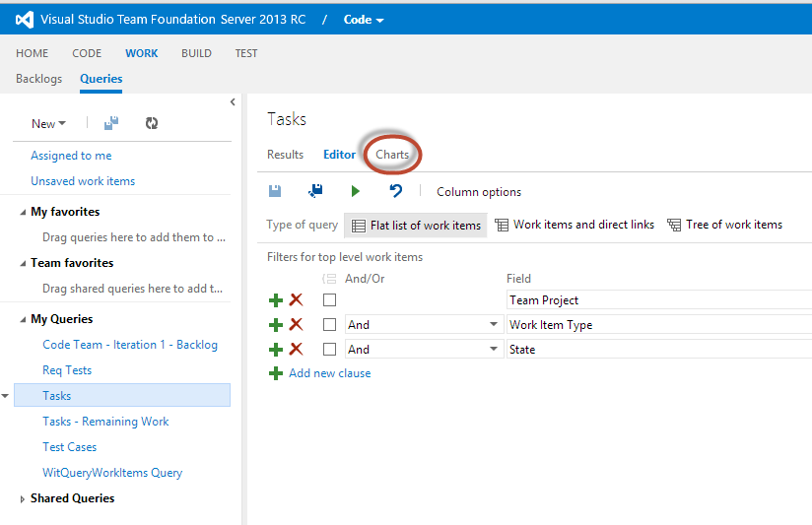Run the query with green play icon

click(355, 191)
